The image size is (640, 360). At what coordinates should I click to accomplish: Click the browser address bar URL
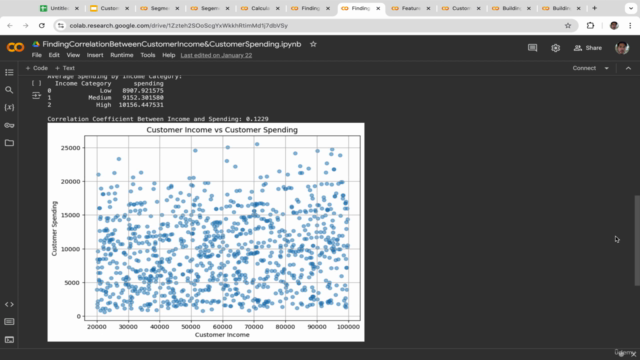pyautogui.click(x=179, y=25)
